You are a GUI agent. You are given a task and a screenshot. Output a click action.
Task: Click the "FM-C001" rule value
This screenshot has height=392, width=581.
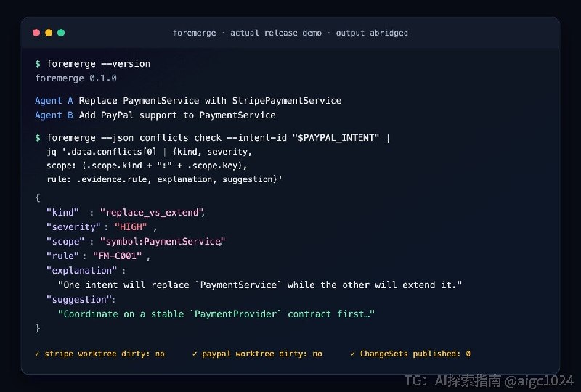point(117,256)
